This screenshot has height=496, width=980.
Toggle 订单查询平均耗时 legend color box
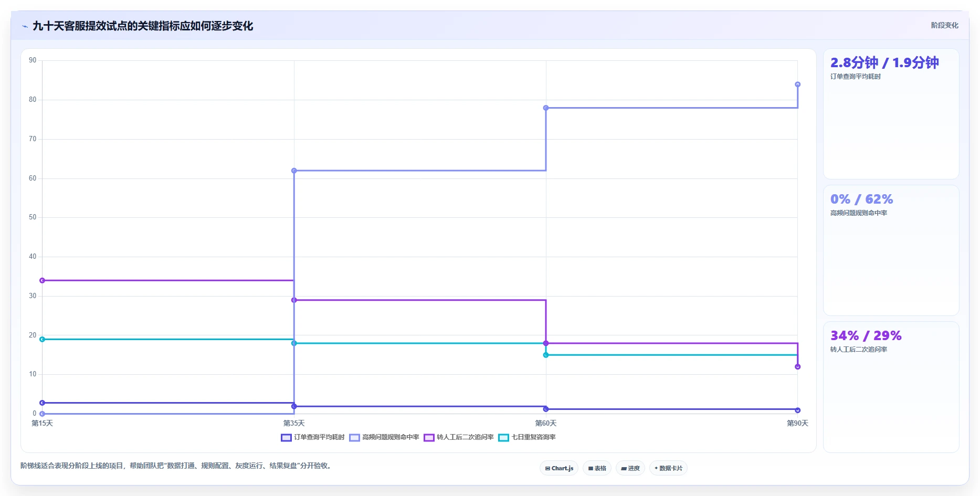[x=286, y=438]
